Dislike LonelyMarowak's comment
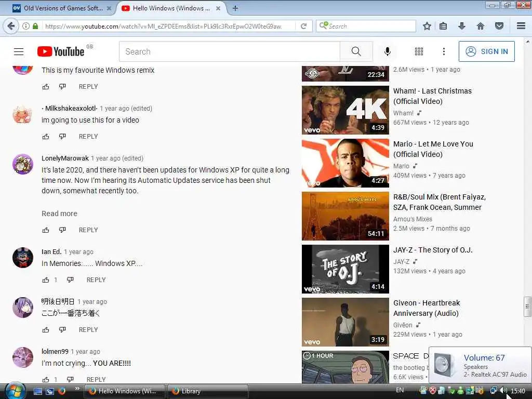The image size is (532, 399). [62, 230]
